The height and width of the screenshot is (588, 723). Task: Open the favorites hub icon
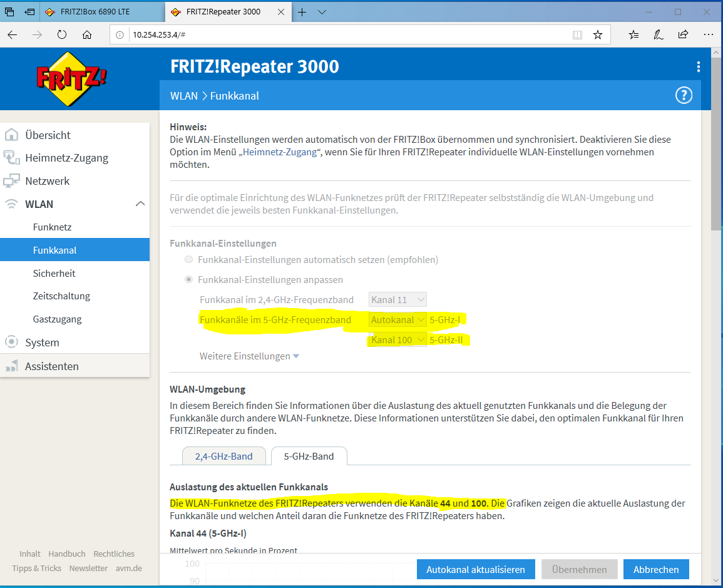pos(633,34)
